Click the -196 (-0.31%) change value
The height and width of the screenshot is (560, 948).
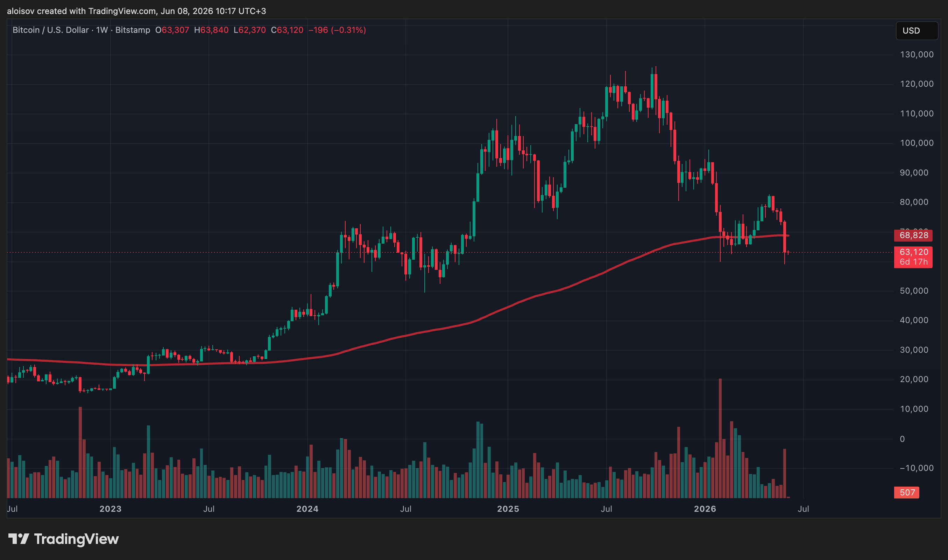pyautogui.click(x=337, y=30)
